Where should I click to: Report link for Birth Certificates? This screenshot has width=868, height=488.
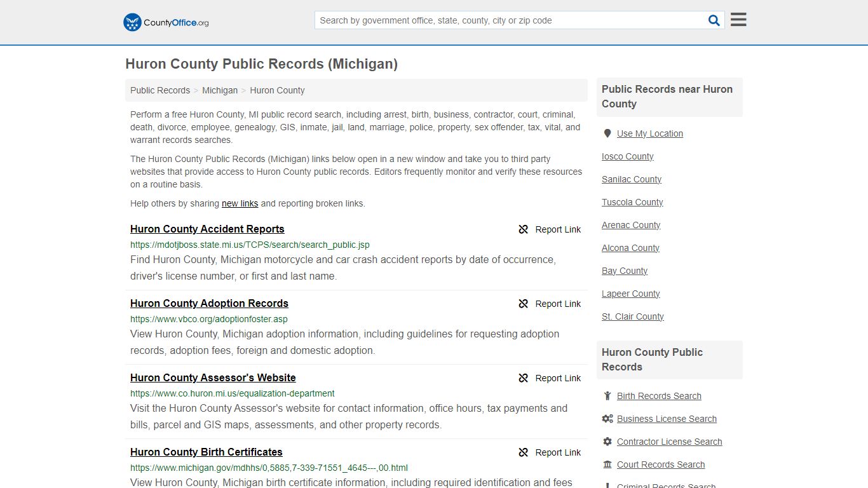[x=558, y=452]
